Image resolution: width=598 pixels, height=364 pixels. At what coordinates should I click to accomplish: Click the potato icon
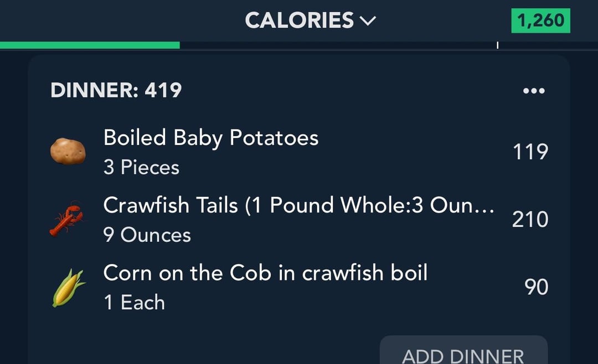point(68,152)
